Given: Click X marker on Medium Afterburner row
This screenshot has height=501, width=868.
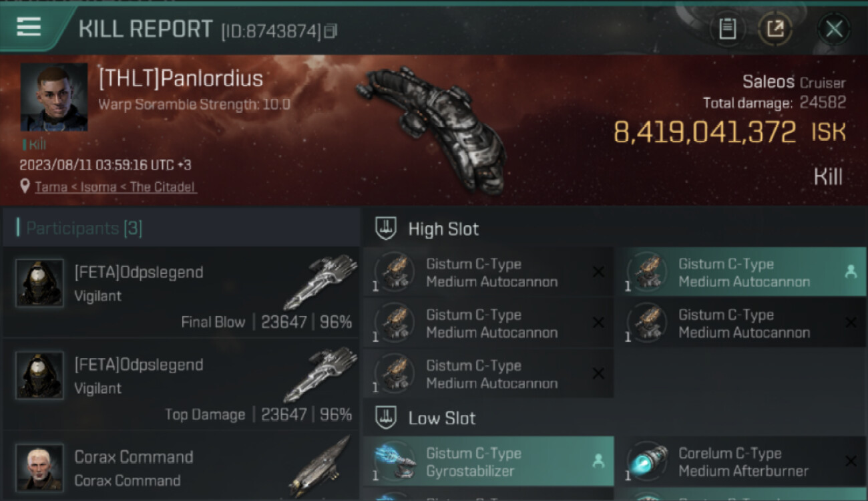Looking at the screenshot, I should click(851, 461).
